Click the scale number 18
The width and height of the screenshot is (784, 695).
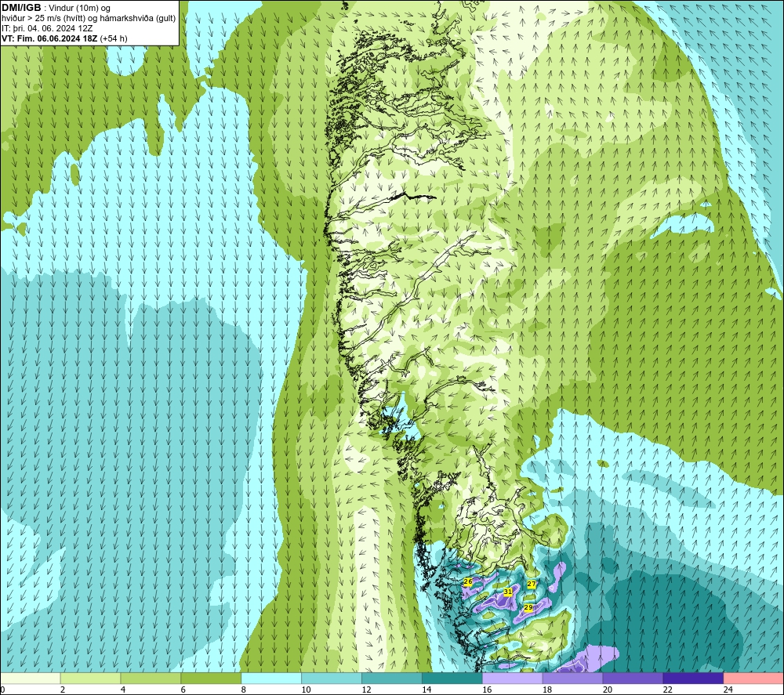547,690
